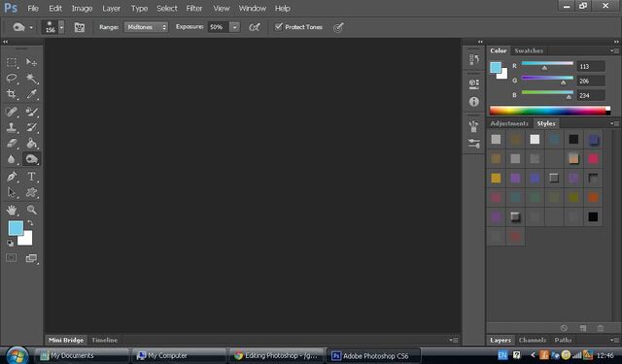The image size is (622, 364).
Task: Click the B value field 234
Action: [x=591, y=95]
